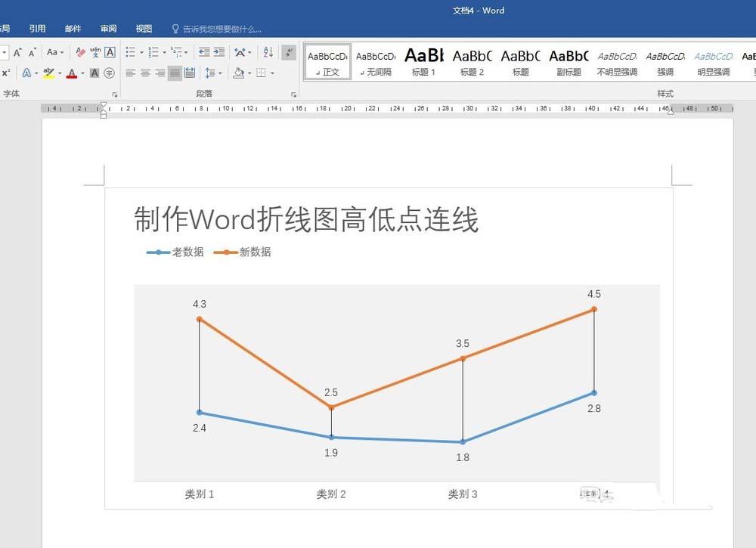Enable justified text alignment
The height and width of the screenshot is (548, 756).
pos(174,73)
